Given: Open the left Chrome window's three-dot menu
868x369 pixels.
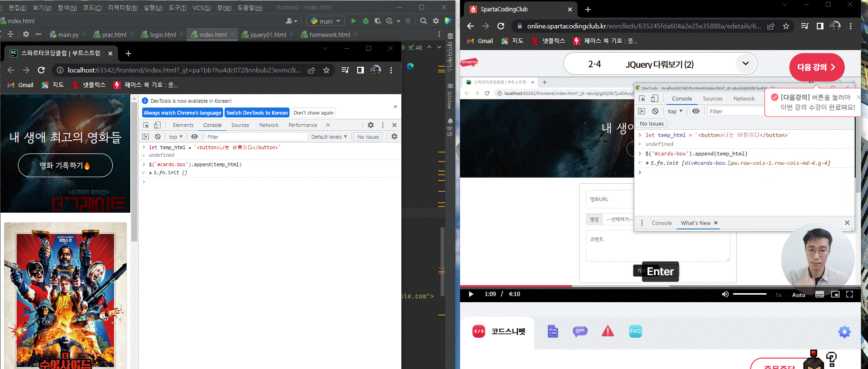Looking at the screenshot, I should 391,70.
